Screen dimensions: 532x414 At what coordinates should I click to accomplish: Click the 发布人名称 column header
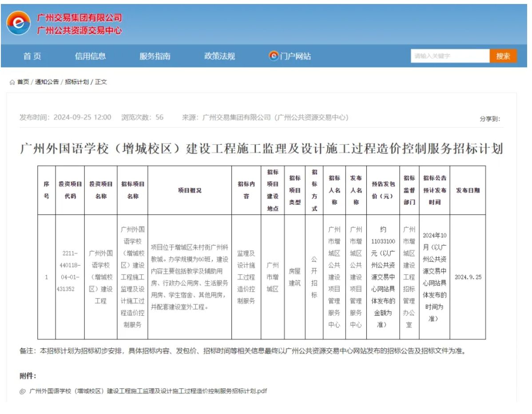point(356,190)
